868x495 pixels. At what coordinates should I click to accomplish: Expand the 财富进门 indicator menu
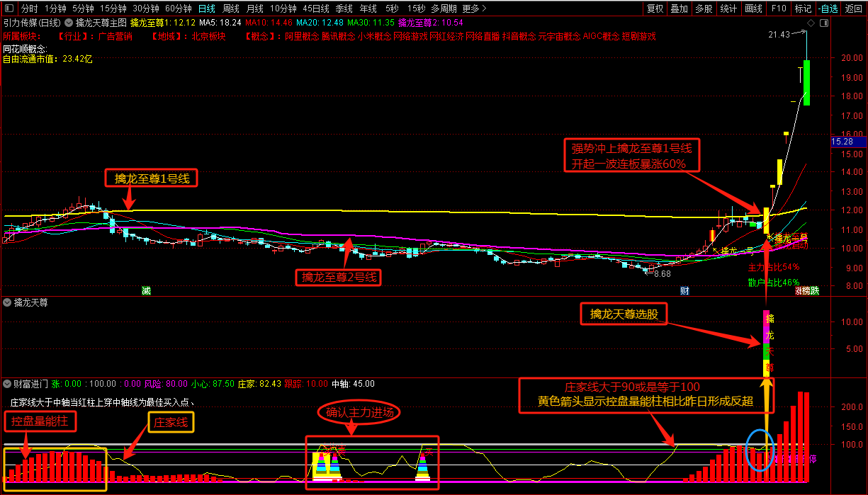pos(8,384)
